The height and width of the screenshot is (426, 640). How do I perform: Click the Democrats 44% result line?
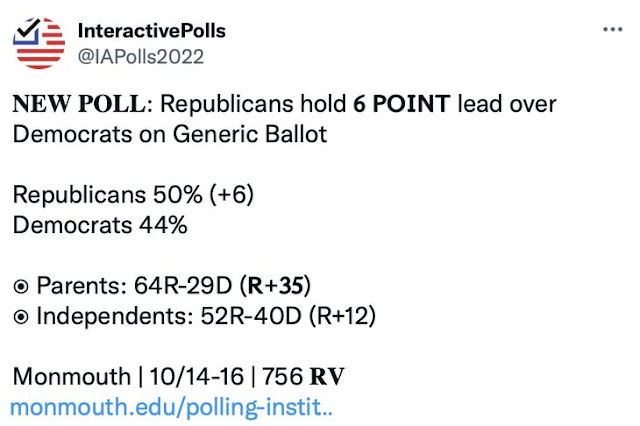(100, 225)
